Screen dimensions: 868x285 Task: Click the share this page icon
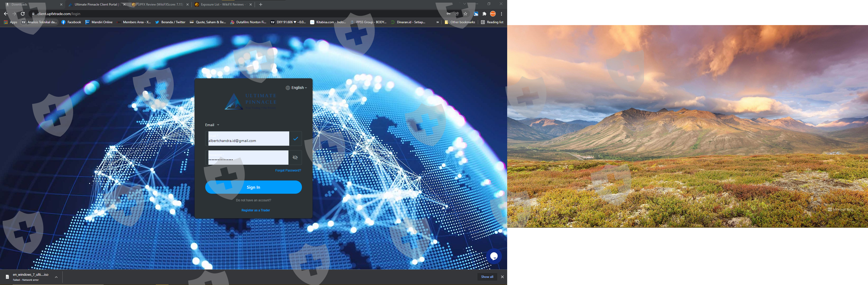(x=457, y=14)
